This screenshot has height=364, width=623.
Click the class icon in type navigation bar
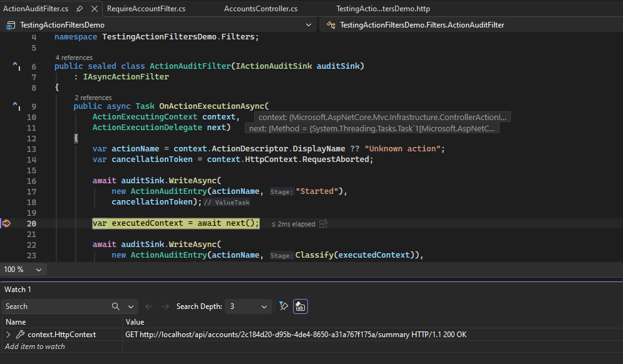pyautogui.click(x=331, y=25)
